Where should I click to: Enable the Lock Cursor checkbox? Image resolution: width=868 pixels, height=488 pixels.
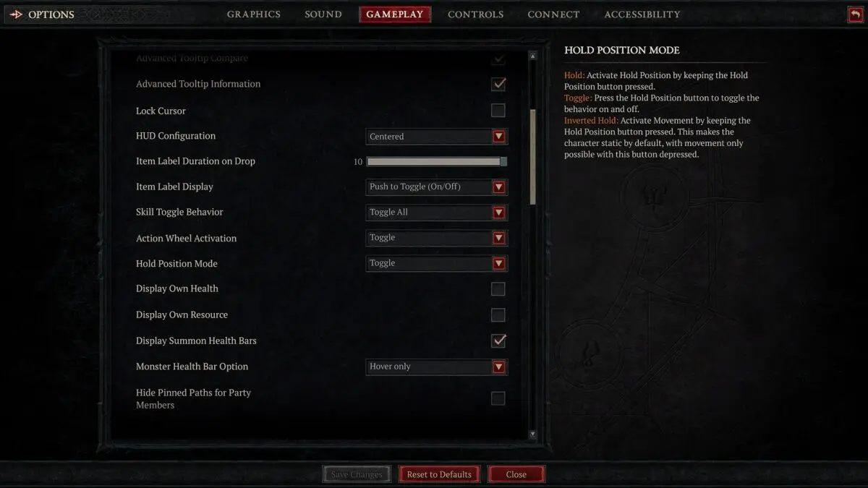[x=498, y=111]
